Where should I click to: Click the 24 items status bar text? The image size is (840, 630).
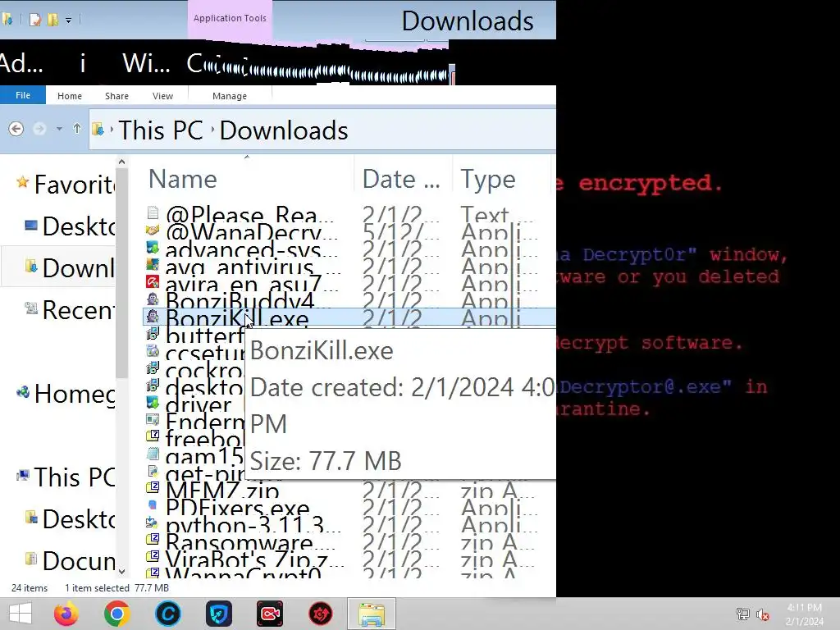click(x=30, y=588)
